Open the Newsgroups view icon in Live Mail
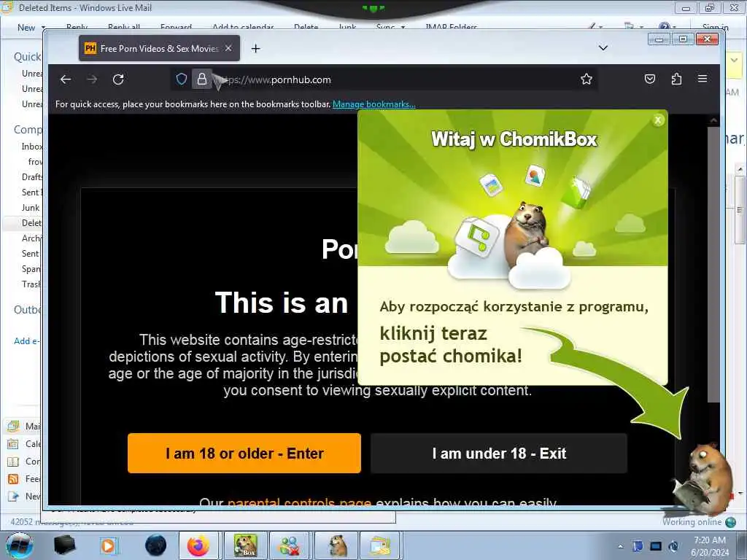This screenshot has width=747, height=560. point(13,497)
